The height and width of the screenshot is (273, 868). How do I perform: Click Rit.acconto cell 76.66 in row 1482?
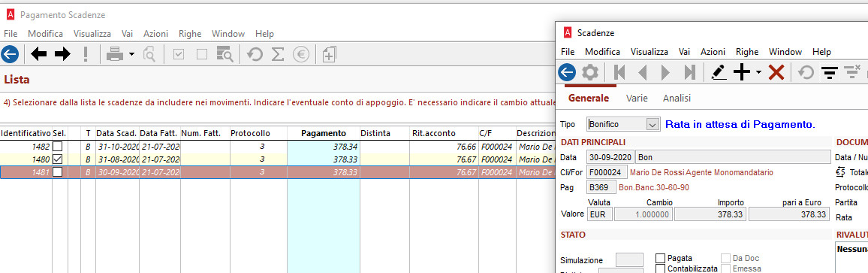pyautogui.click(x=444, y=147)
